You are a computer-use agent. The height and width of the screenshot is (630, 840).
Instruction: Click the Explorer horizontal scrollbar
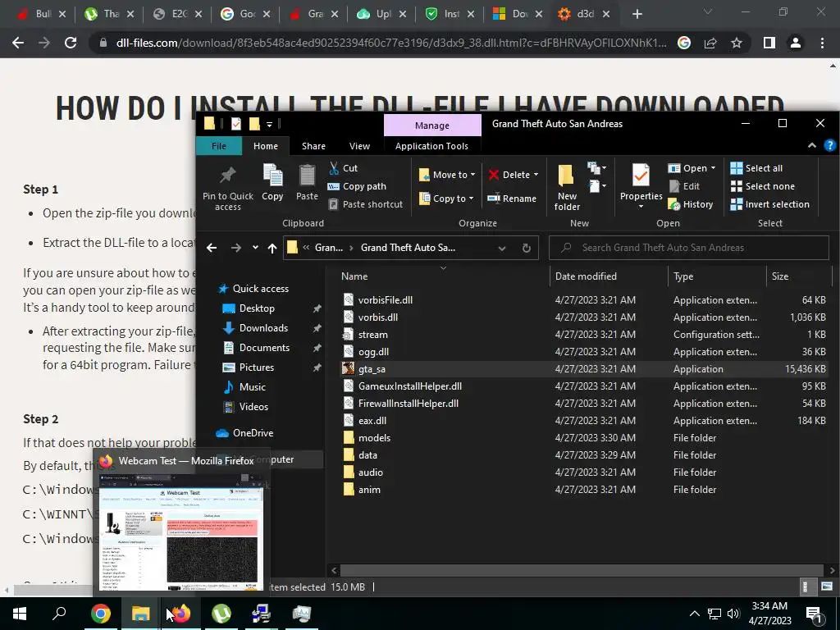pos(582,571)
